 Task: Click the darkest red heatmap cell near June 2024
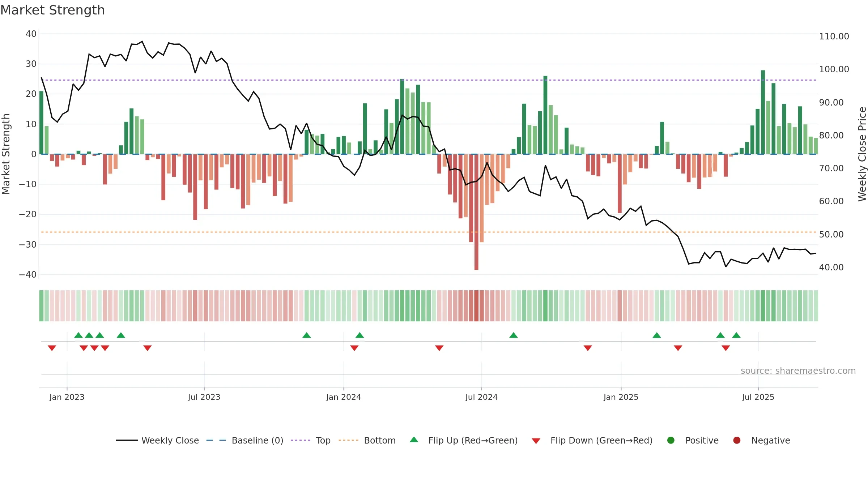(476, 306)
